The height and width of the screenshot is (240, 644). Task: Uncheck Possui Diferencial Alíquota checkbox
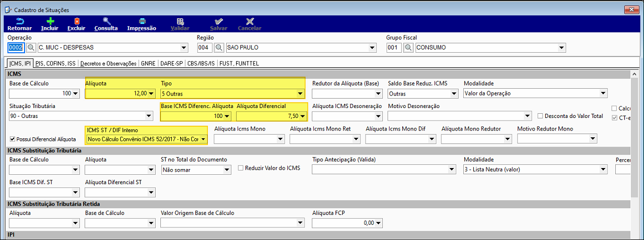[x=13, y=139]
